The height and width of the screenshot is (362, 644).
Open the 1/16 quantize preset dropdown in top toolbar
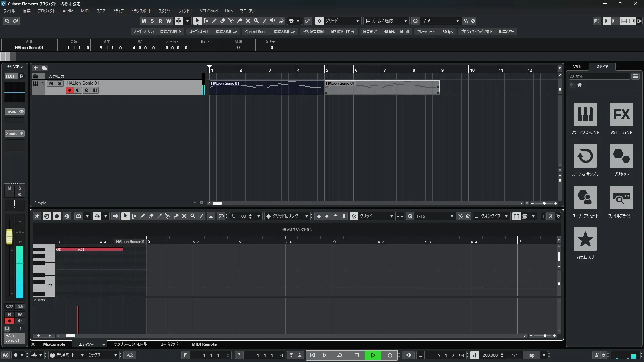click(x=457, y=21)
